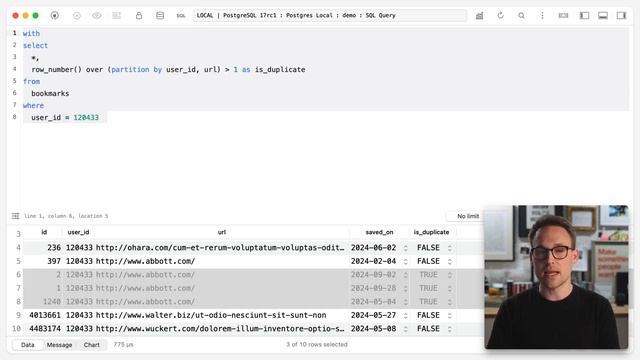Image resolution: width=640 pixels, height=360 pixels.
Task: Click the url column header
Action: click(x=222, y=232)
